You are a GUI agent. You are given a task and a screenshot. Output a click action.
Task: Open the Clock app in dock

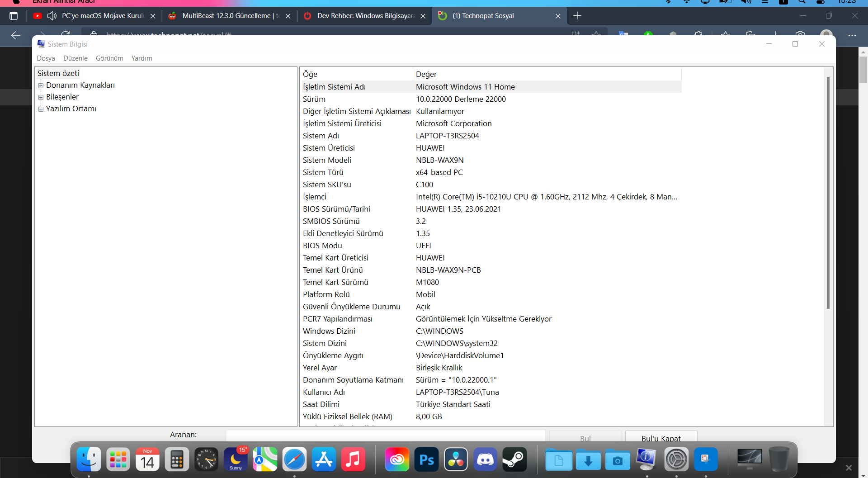coord(206,459)
